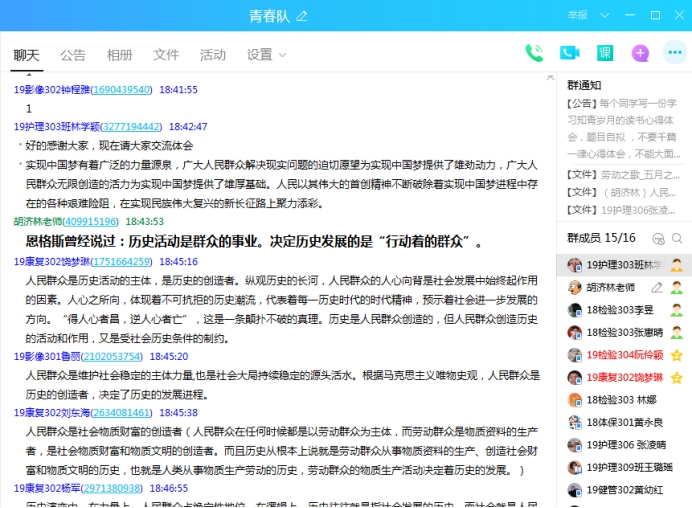692x508 pixels.
Task: Start a group video call
Action: click(569, 54)
